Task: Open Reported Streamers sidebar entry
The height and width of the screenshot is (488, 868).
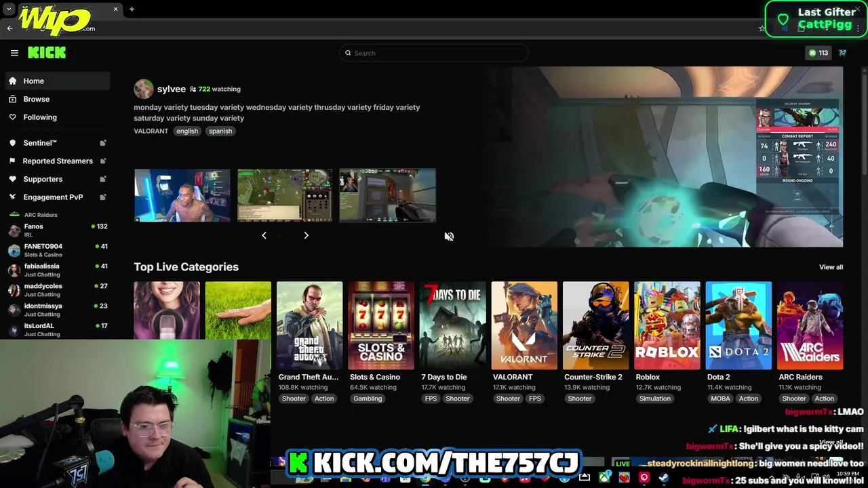Action: [57, 161]
